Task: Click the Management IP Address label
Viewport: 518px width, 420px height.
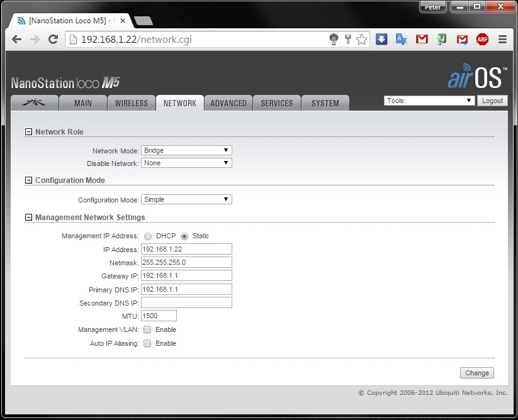Action: click(x=100, y=236)
